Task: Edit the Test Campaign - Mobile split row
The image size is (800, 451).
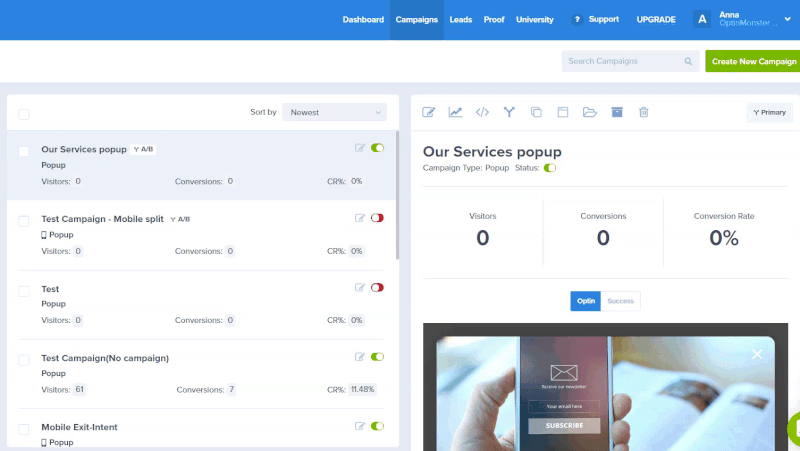Action: [x=360, y=218]
